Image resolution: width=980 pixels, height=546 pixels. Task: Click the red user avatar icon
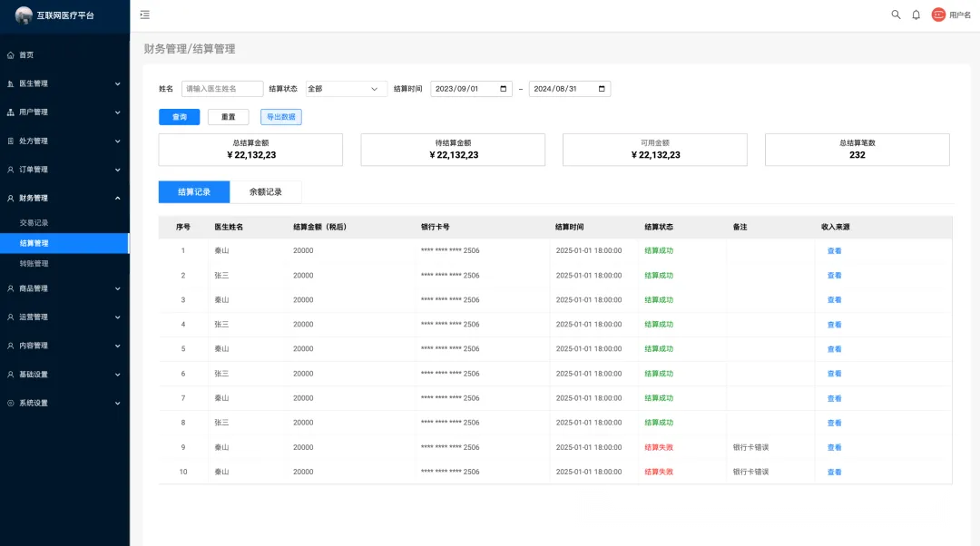[x=938, y=15]
